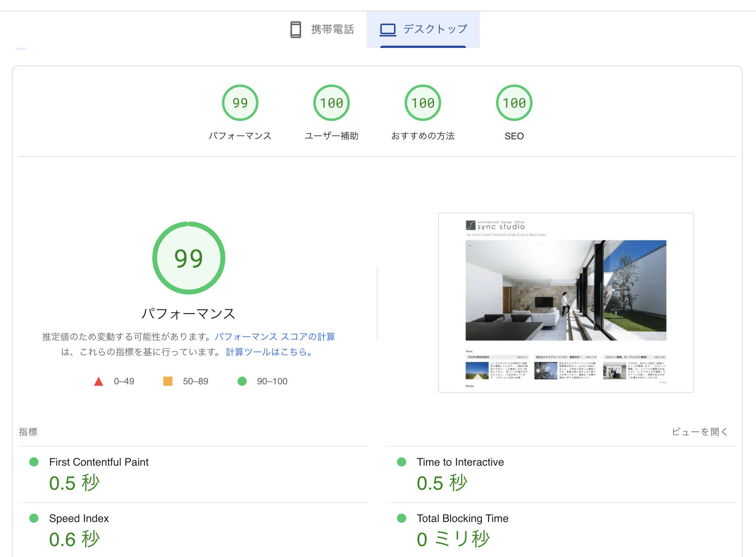Switch to the 携帯電話 tab
Viewport: 756px width, 557px height.
click(x=332, y=29)
